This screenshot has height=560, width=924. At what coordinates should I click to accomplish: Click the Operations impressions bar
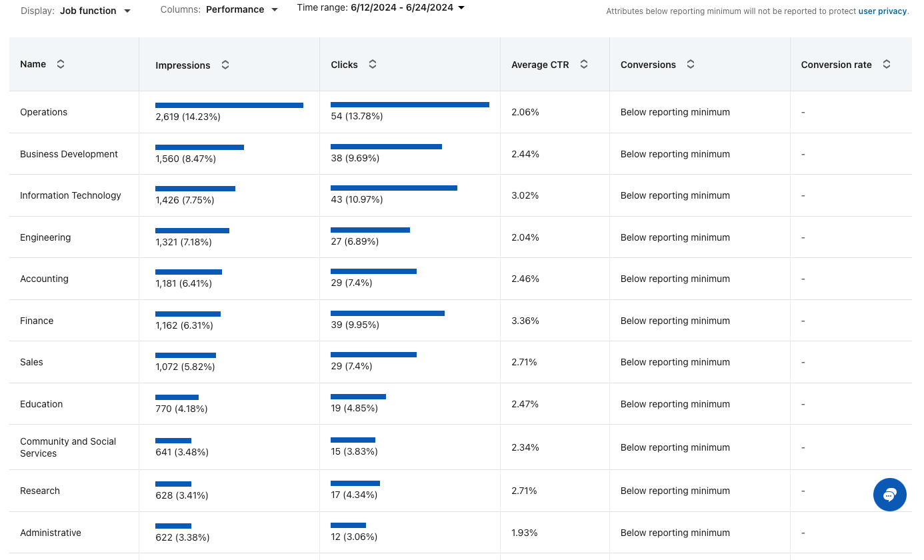229,105
